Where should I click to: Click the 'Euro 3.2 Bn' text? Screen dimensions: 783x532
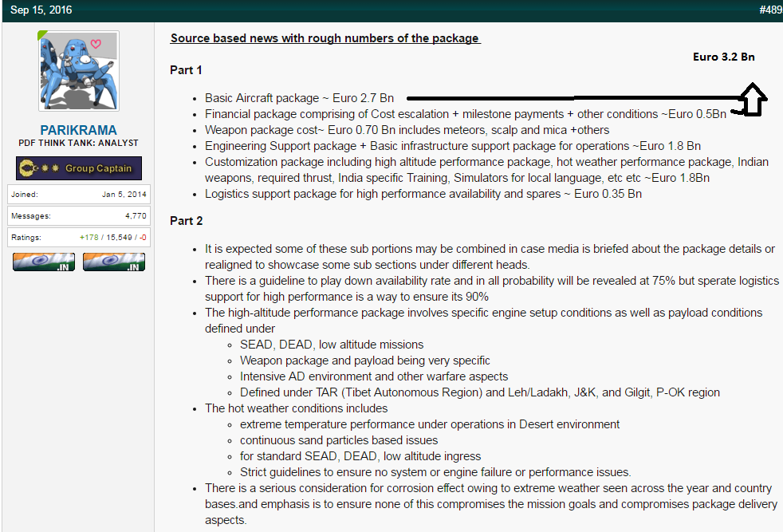(723, 57)
